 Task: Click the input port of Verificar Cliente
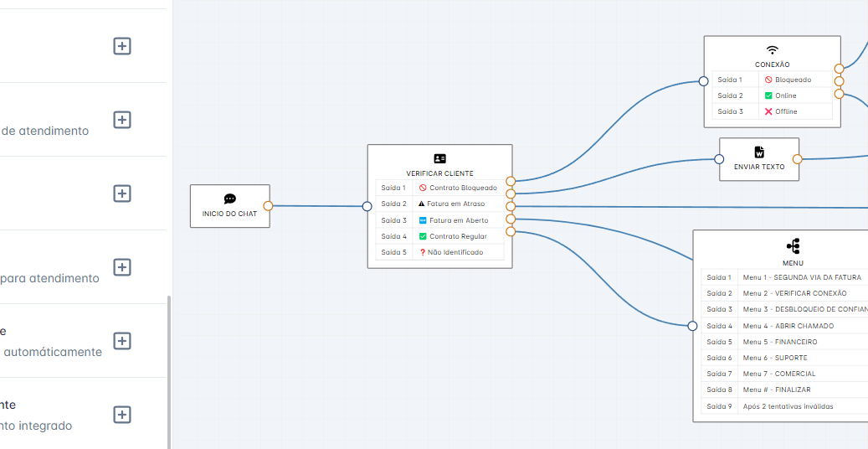pos(367,206)
